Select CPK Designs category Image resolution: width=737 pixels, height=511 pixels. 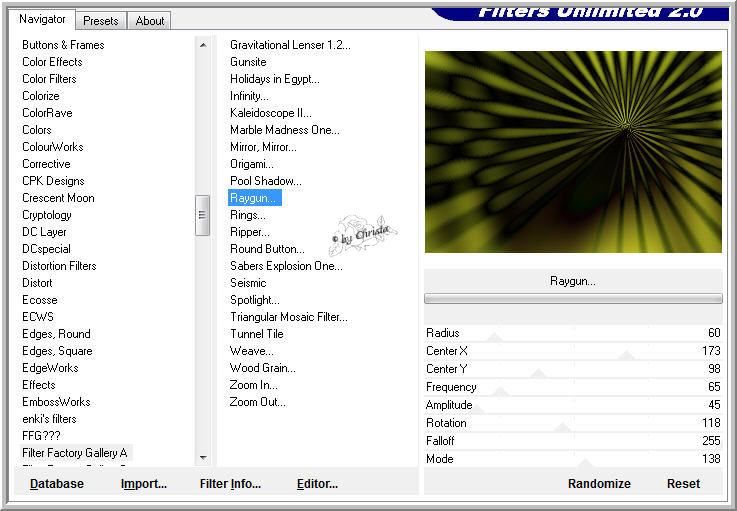point(53,181)
